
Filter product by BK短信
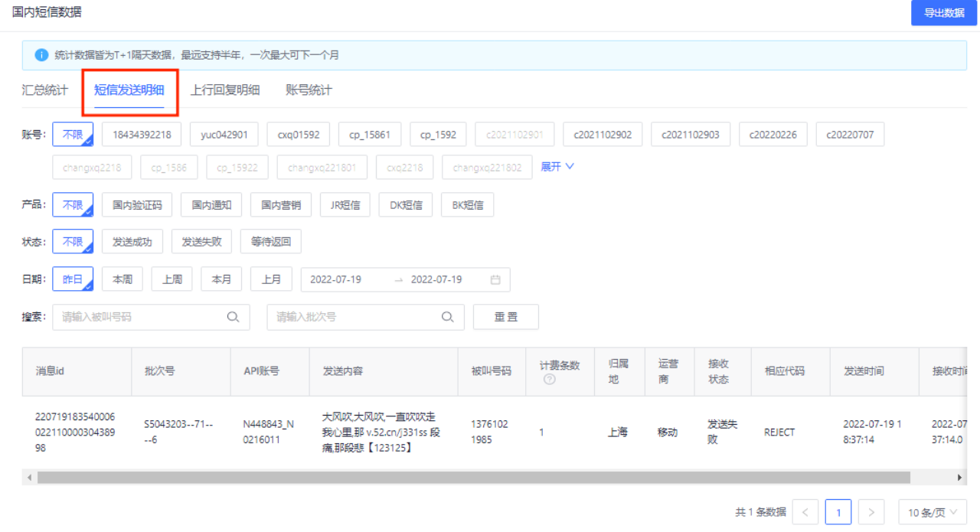point(468,205)
